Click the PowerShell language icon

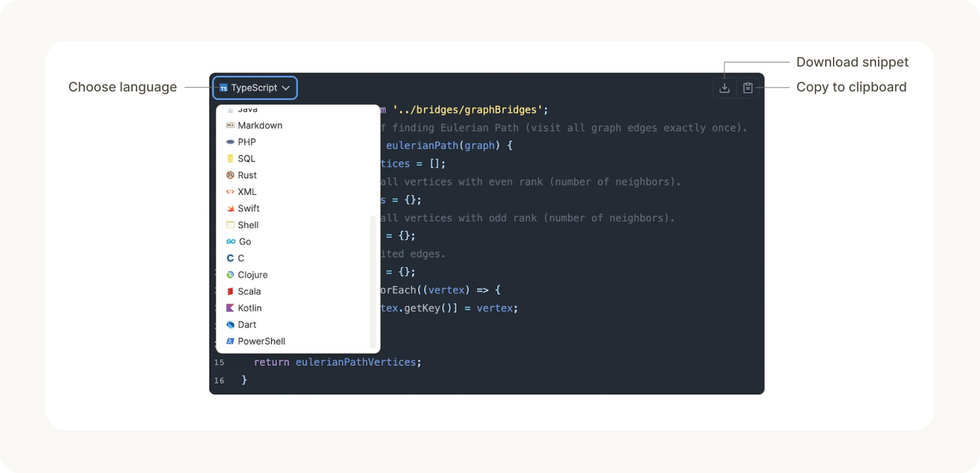[231, 341]
